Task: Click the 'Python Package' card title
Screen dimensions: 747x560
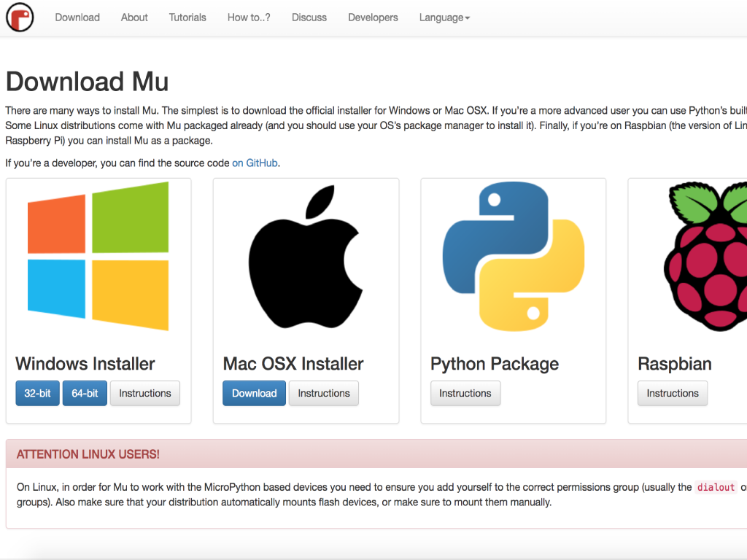Action: click(x=495, y=365)
